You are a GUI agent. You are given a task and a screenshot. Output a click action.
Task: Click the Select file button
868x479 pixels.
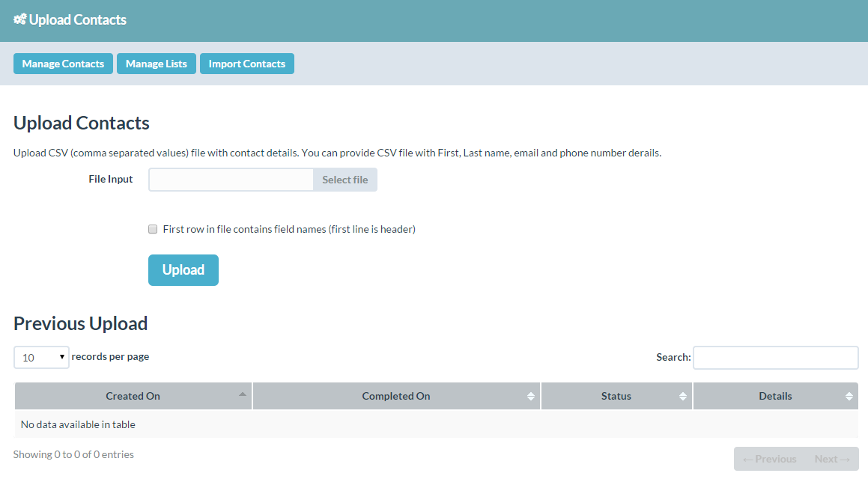(x=345, y=180)
